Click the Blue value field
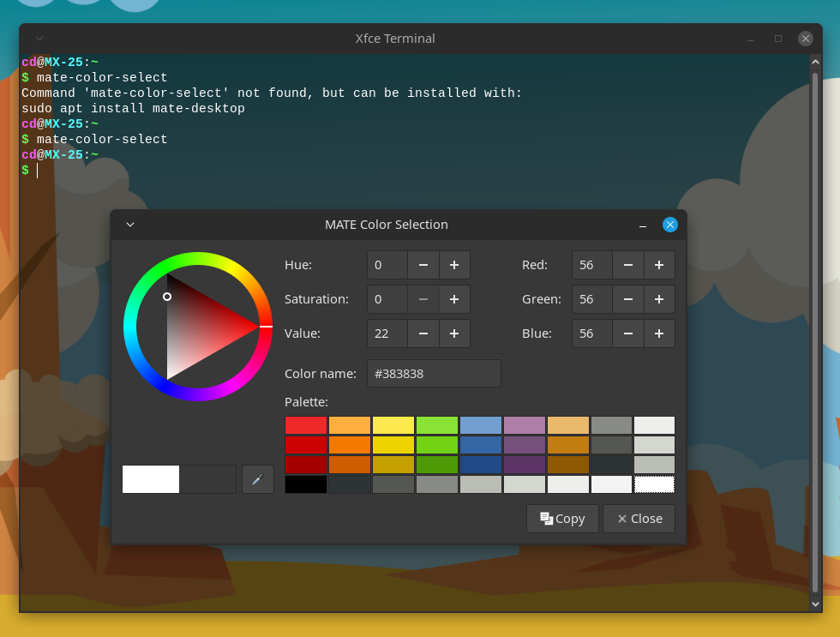The height and width of the screenshot is (637, 840). 592,334
